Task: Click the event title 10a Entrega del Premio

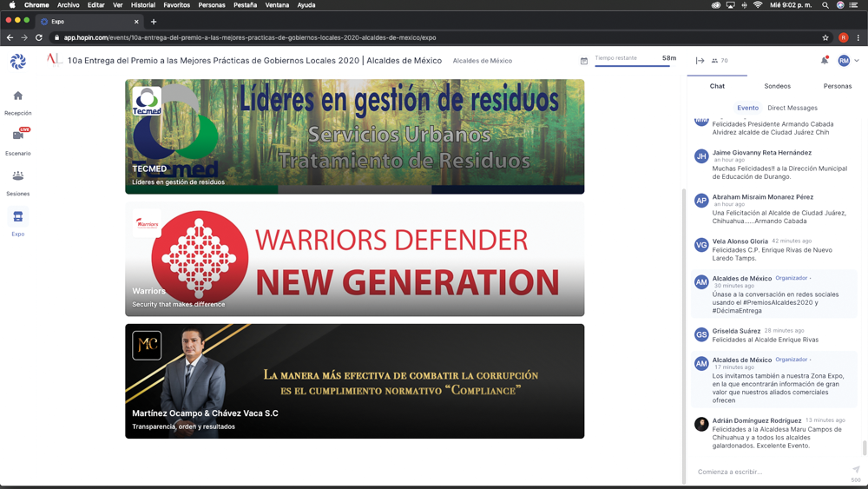Action: click(254, 60)
